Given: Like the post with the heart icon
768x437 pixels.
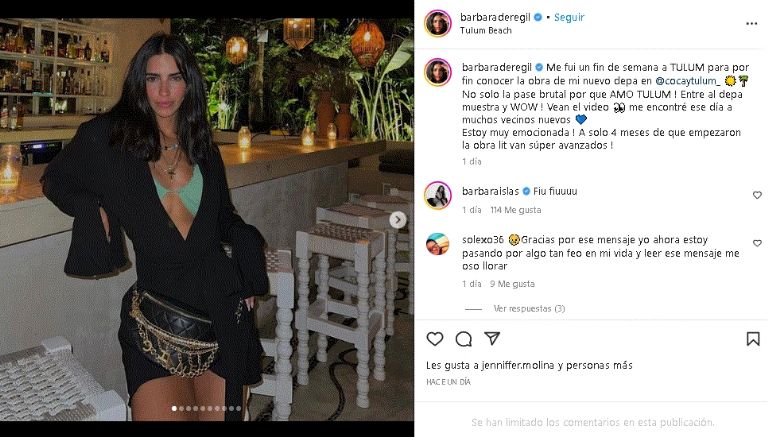Looking at the screenshot, I should [x=434, y=339].
